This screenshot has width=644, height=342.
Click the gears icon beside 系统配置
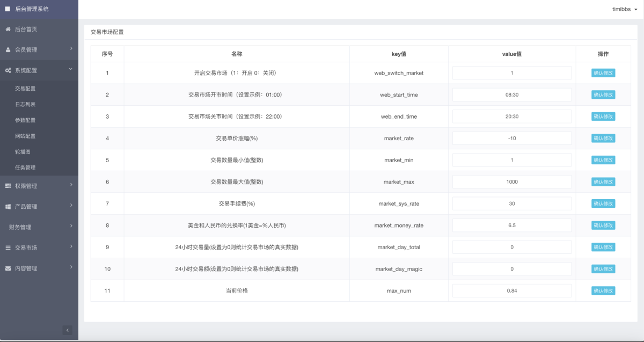pos(8,70)
